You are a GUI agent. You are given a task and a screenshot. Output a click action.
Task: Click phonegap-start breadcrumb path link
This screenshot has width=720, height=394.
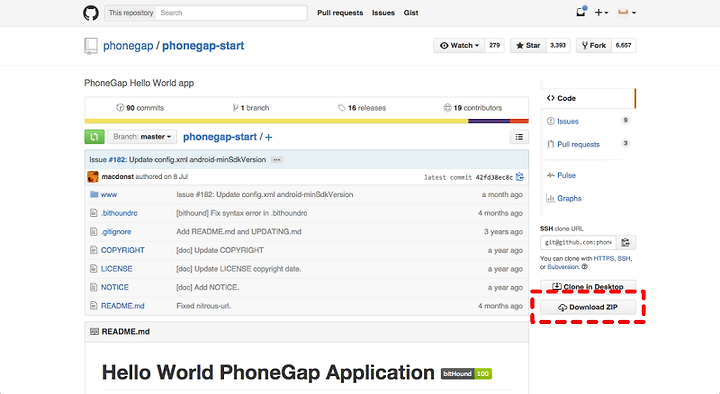pos(220,137)
